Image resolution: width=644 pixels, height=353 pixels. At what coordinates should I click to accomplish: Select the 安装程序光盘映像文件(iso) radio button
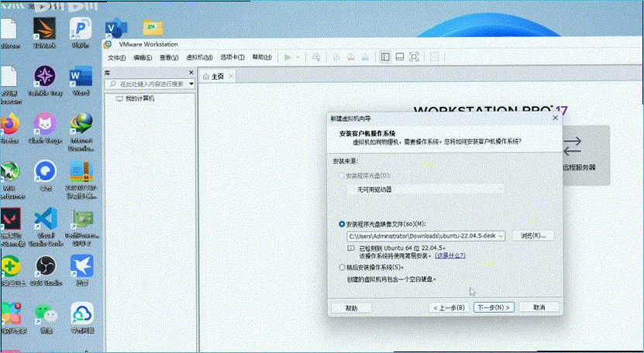coord(342,224)
